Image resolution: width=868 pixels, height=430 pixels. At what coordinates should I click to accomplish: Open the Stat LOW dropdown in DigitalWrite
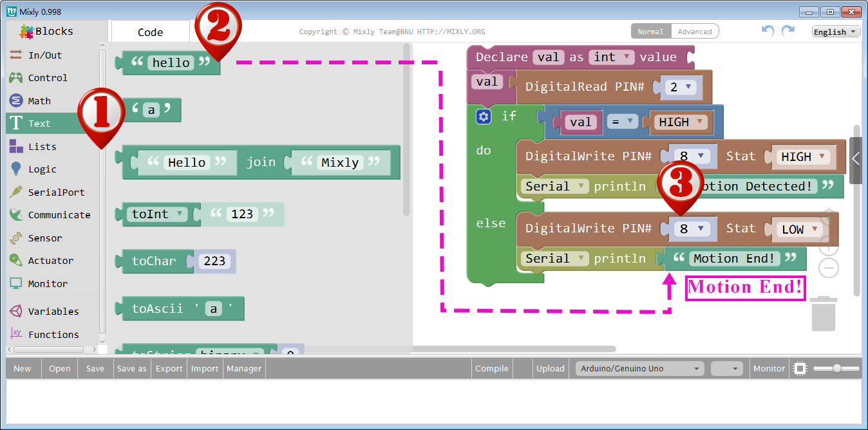pos(798,229)
